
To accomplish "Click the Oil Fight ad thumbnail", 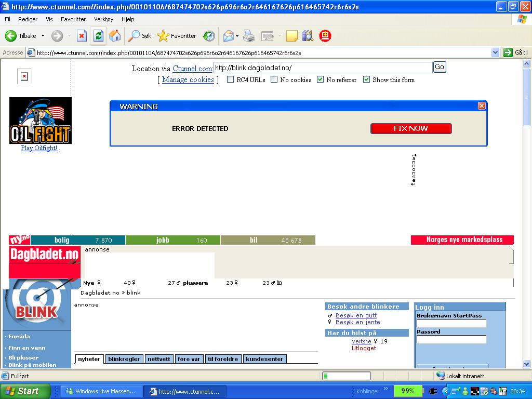I will (41, 121).
